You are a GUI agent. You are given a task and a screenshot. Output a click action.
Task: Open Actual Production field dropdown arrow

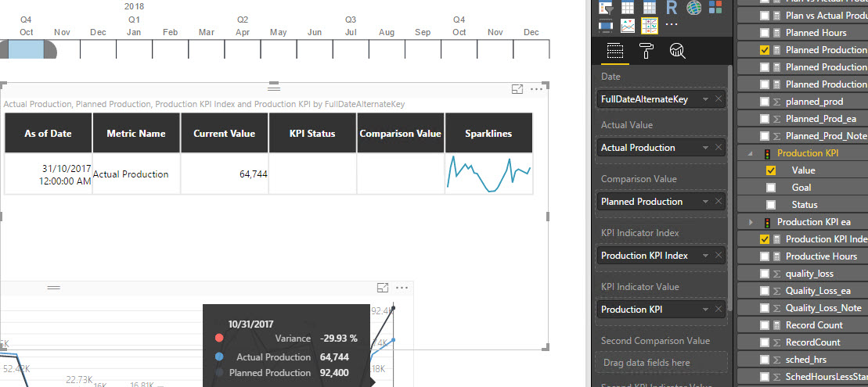point(705,148)
